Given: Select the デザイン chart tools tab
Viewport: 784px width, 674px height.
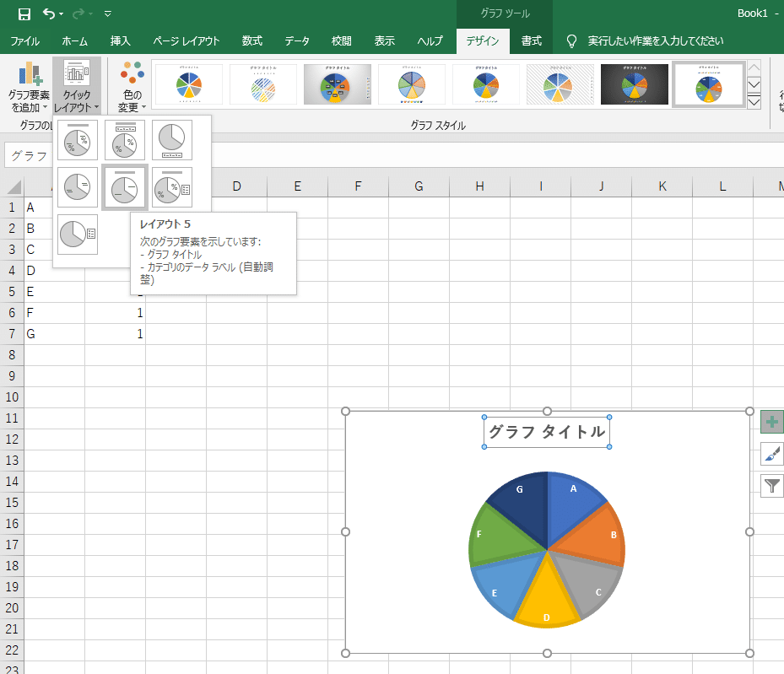Looking at the screenshot, I should [x=483, y=41].
